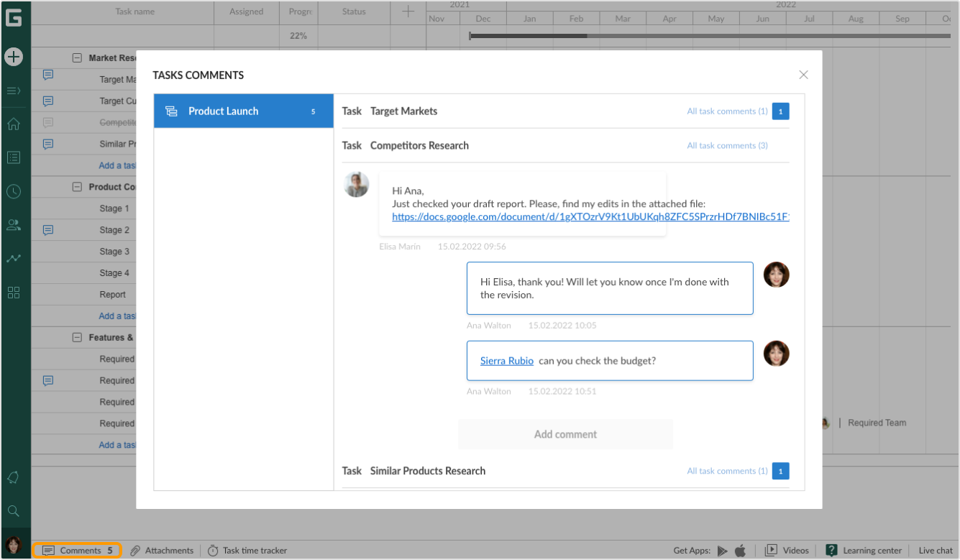Open the Comments 5 bottom bar item

coord(78,551)
